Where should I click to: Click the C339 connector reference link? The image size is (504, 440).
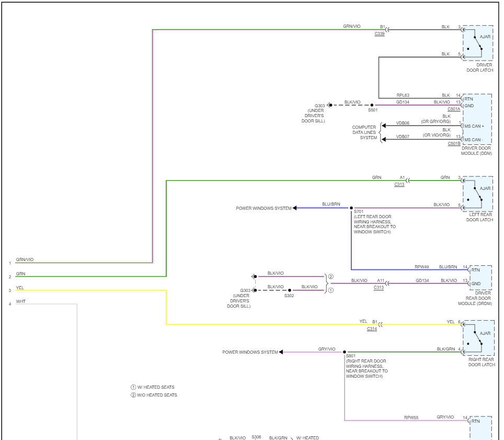tap(380, 33)
